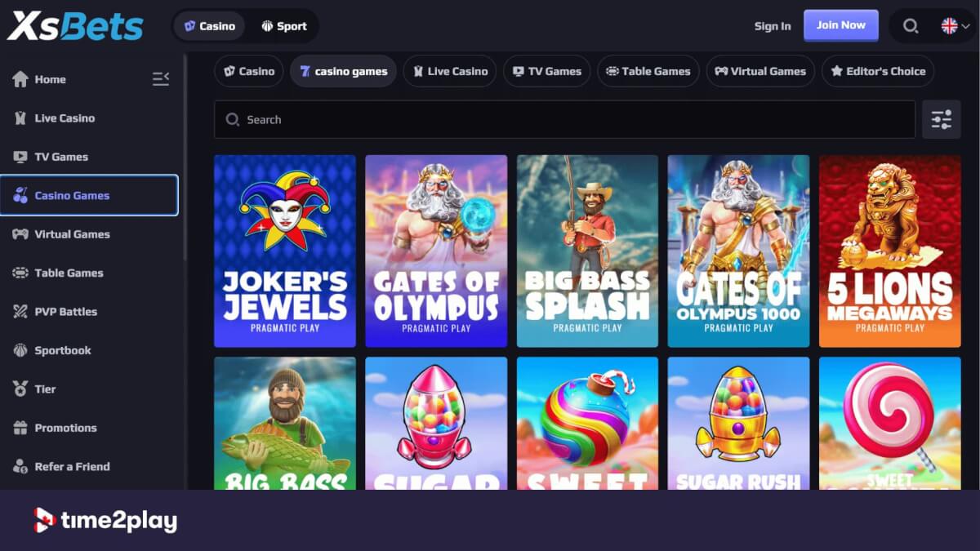Open the Sweet candy bomb game tile
Viewport: 980px width, 551px height.
click(587, 423)
